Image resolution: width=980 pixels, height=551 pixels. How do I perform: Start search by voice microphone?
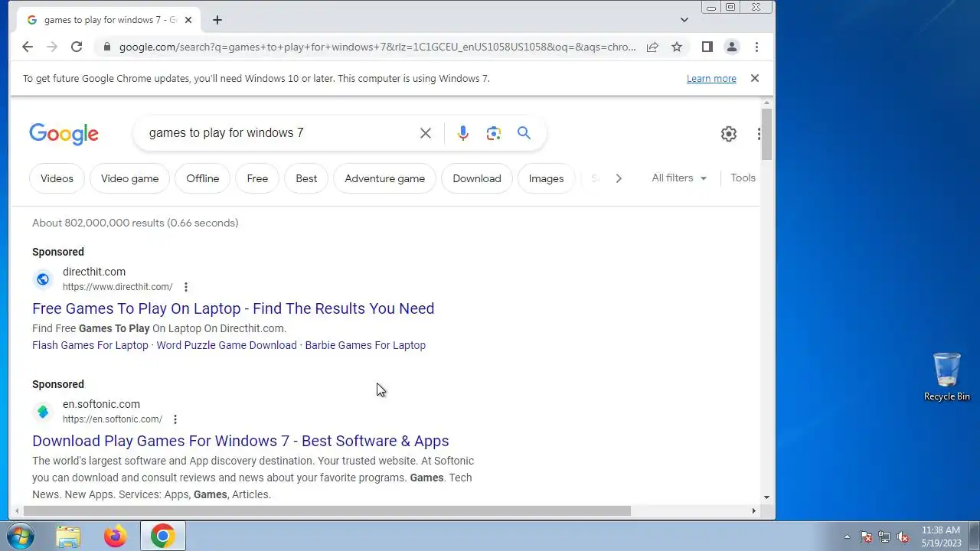[463, 133]
